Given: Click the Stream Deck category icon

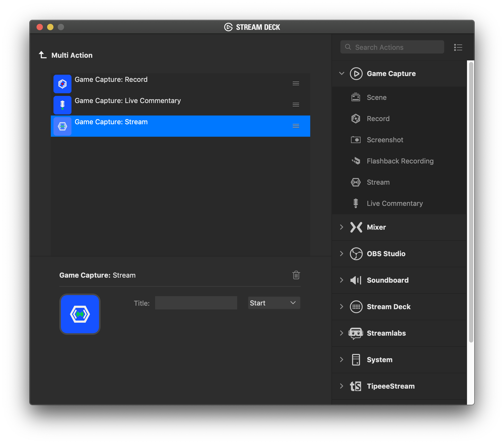Looking at the screenshot, I should point(356,307).
